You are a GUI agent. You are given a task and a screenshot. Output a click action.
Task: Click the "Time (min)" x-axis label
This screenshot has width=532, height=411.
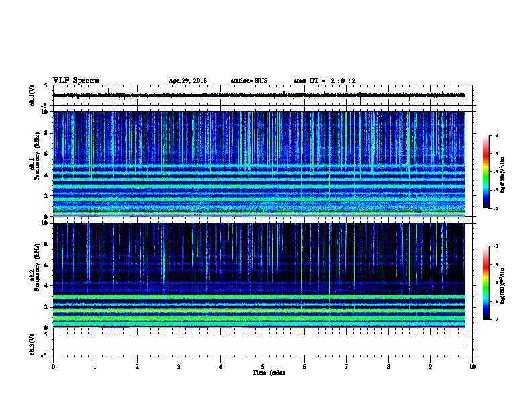tap(269, 373)
